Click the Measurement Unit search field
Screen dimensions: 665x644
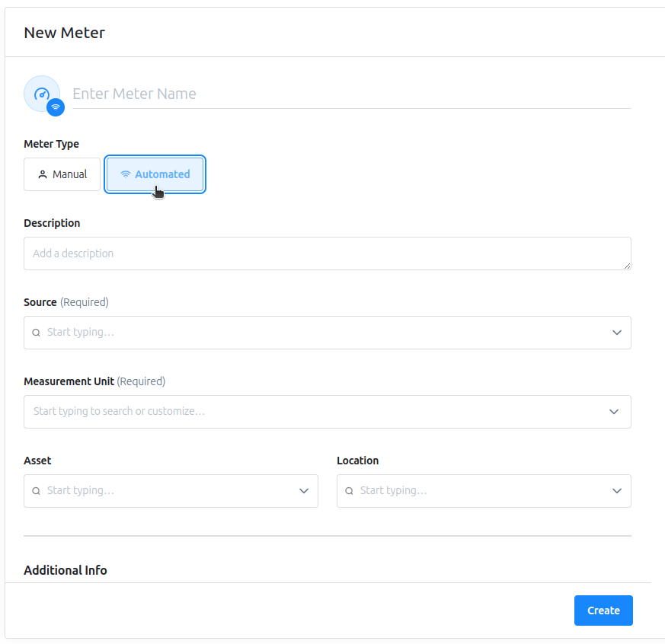328,412
